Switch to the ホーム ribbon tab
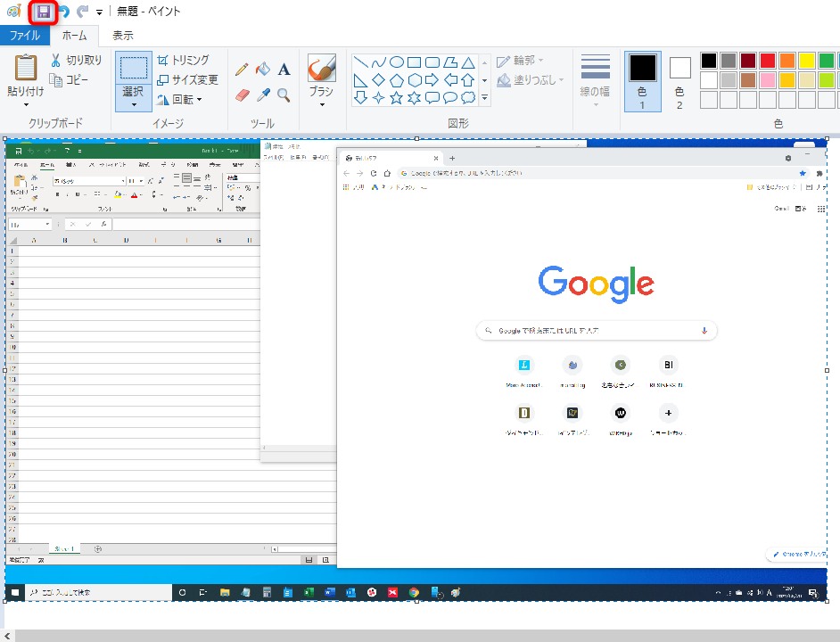Screen dimensions: 840x642 pos(75,36)
